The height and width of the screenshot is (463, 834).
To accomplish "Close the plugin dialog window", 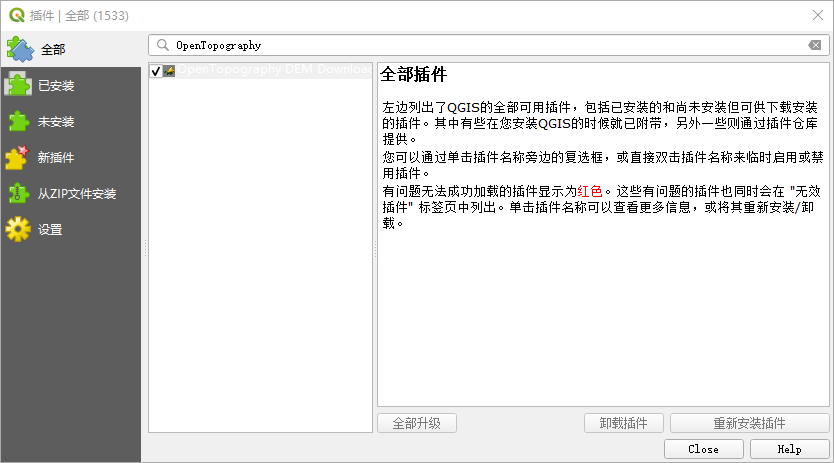I will [818, 15].
